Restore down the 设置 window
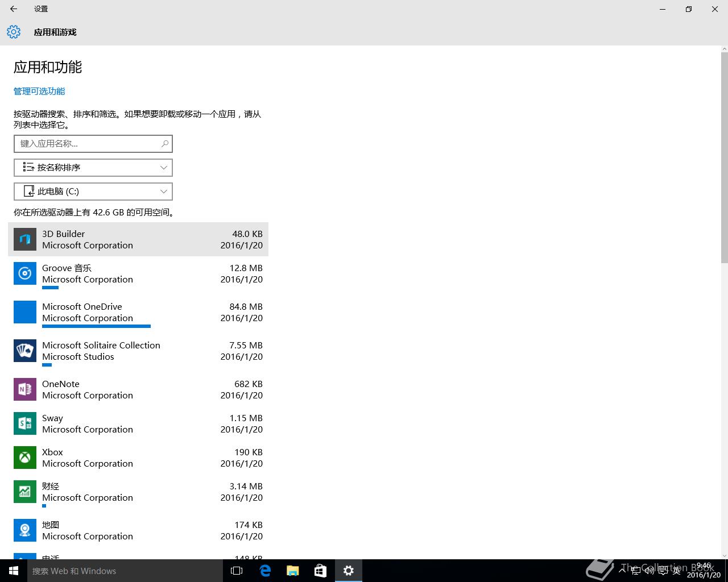 click(x=689, y=9)
